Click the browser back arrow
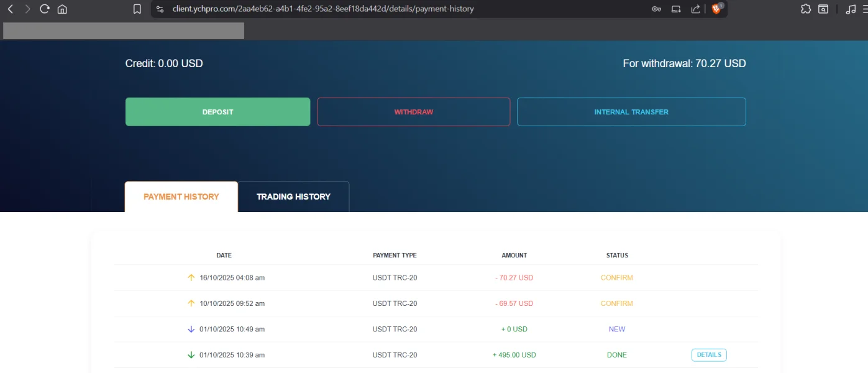This screenshot has height=373, width=868. 10,9
